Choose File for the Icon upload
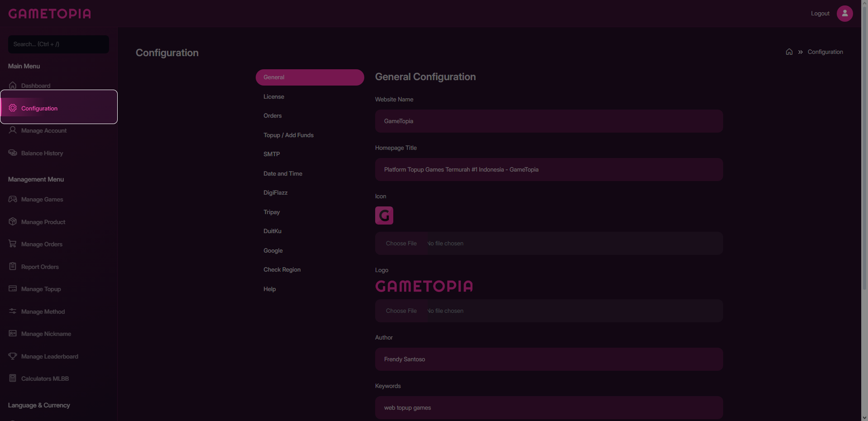868x421 pixels. point(401,244)
